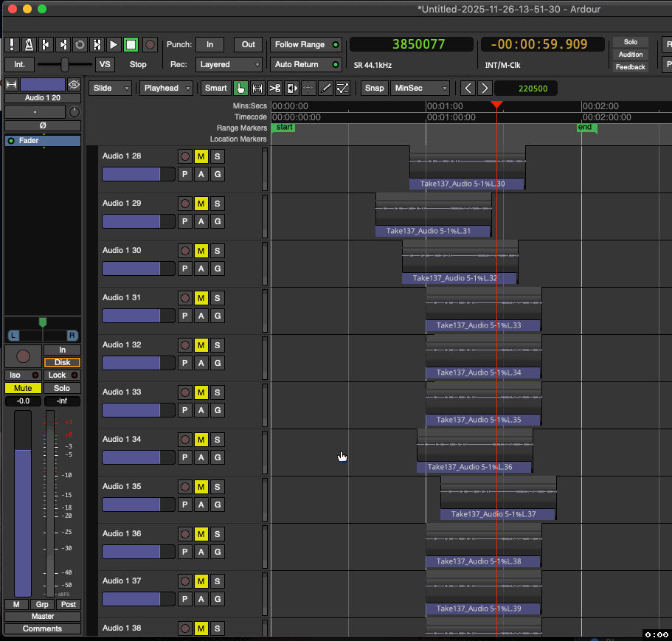Solo track Audio 1 31
The image size is (672, 641).
point(217,298)
